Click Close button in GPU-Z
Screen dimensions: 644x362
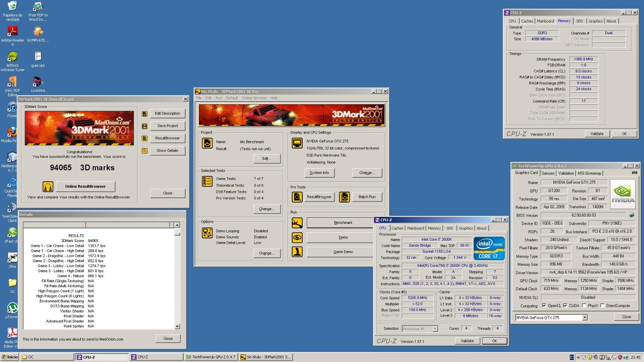coord(627,317)
